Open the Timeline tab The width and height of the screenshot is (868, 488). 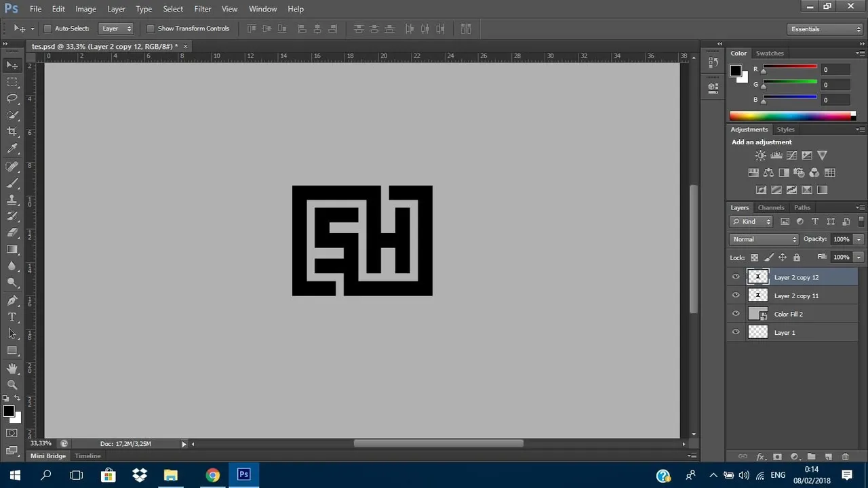click(87, 456)
